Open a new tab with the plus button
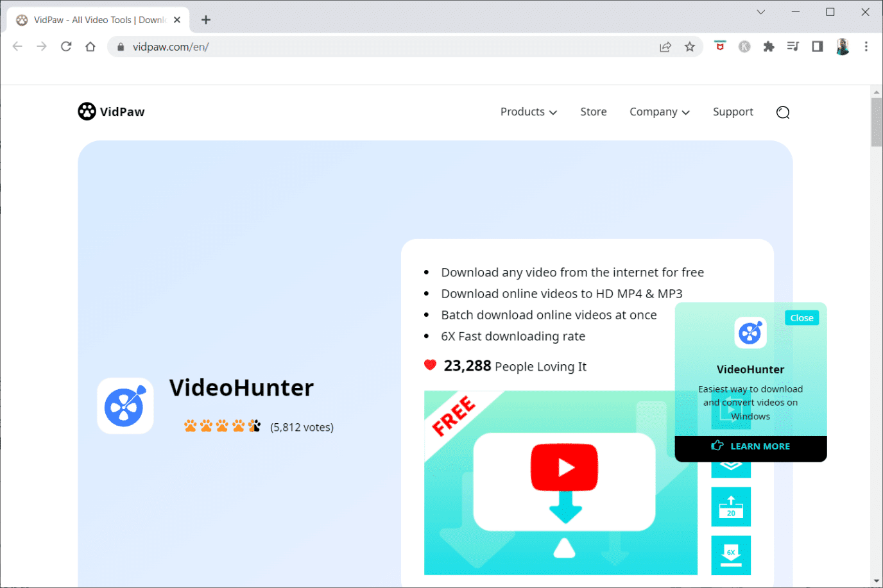 click(x=206, y=20)
